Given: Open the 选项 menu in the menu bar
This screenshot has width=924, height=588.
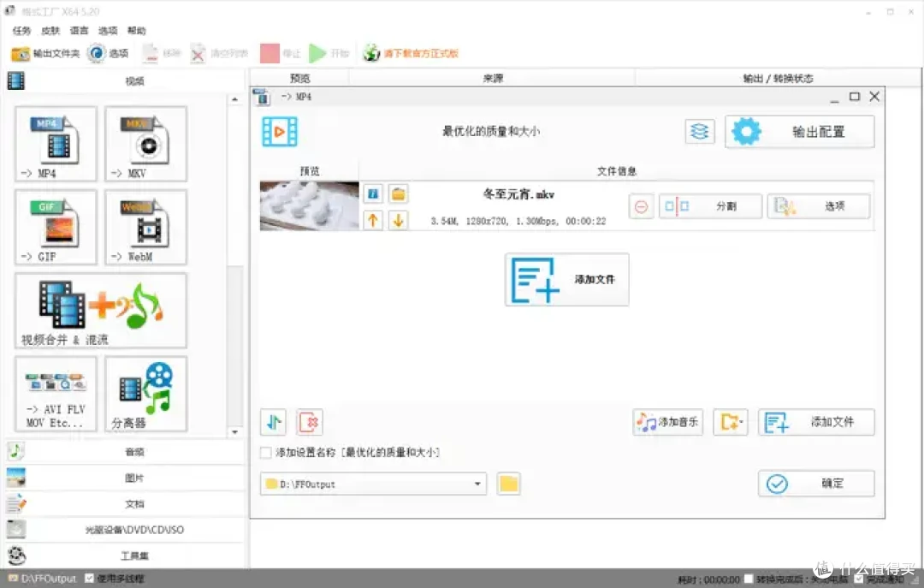Looking at the screenshot, I should [x=108, y=31].
